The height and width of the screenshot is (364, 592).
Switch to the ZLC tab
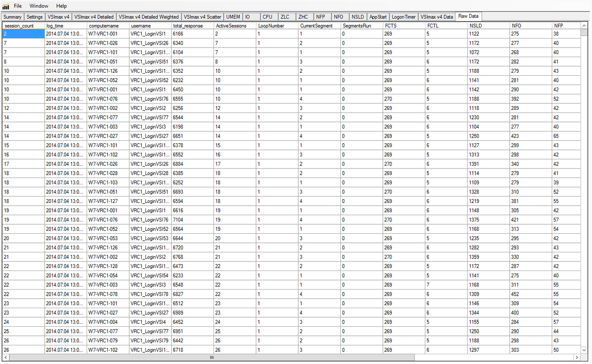click(x=286, y=17)
